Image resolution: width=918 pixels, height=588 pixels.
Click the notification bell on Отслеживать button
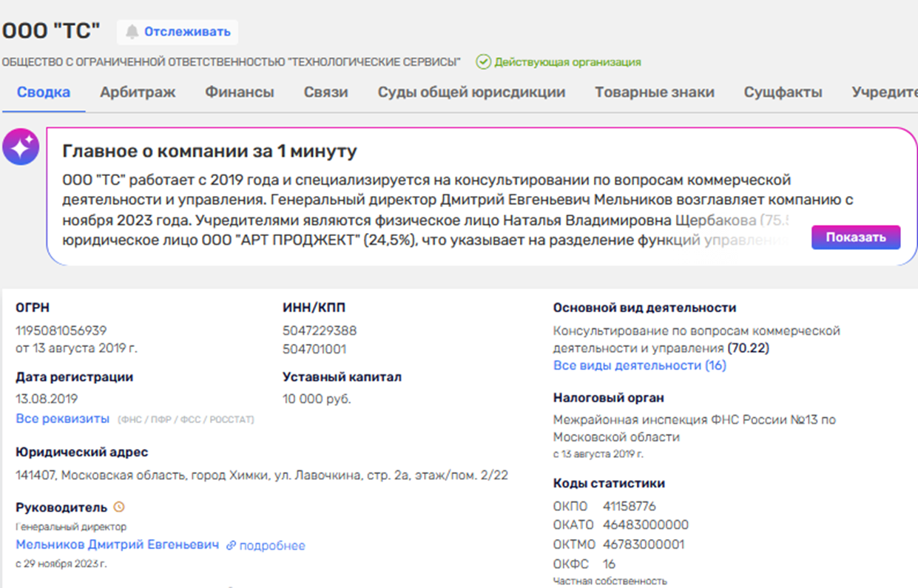(134, 32)
